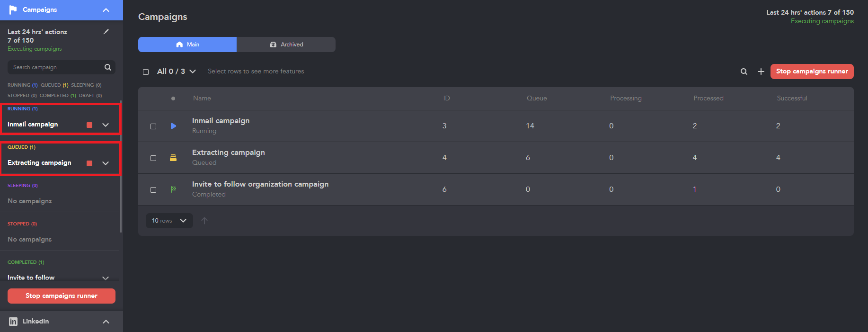This screenshot has height=332, width=868.
Task: Click into the Search campaign field
Action: pyautogui.click(x=57, y=67)
